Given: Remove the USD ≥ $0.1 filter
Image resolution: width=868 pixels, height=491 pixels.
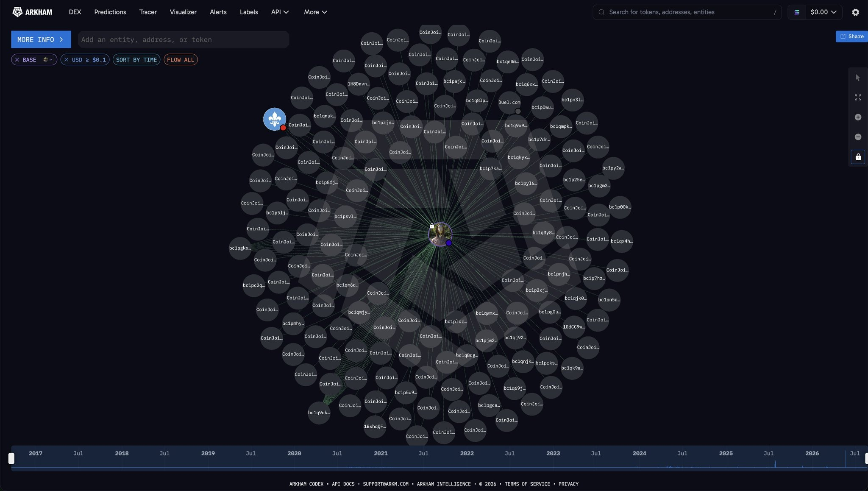Looking at the screenshot, I should 66,60.
